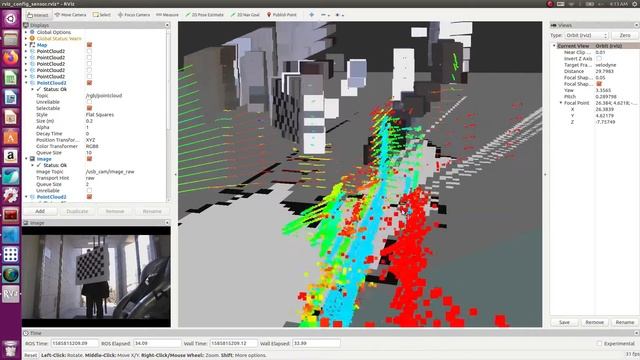The height and width of the screenshot is (360, 640).
Task: Open LibreOffice Calc from the dock
Action: [11, 78]
